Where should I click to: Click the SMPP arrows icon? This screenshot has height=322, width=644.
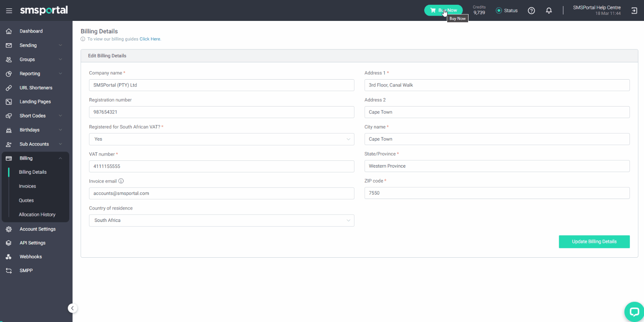[x=9, y=271]
